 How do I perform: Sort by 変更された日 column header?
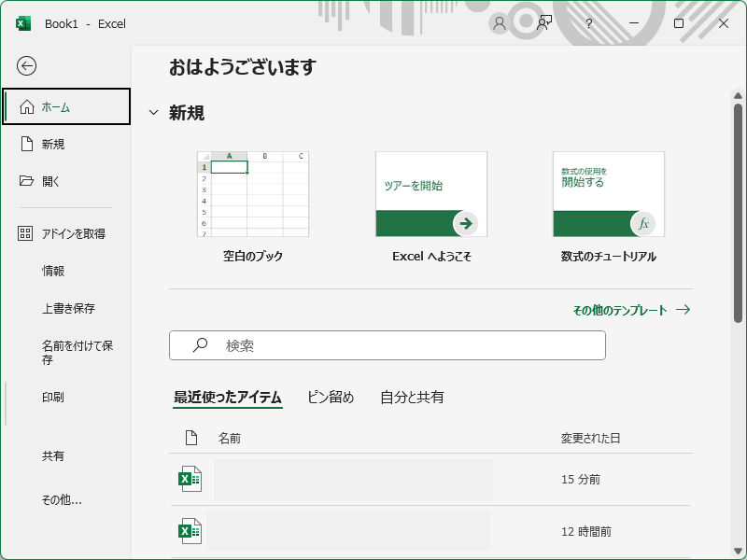(590, 438)
